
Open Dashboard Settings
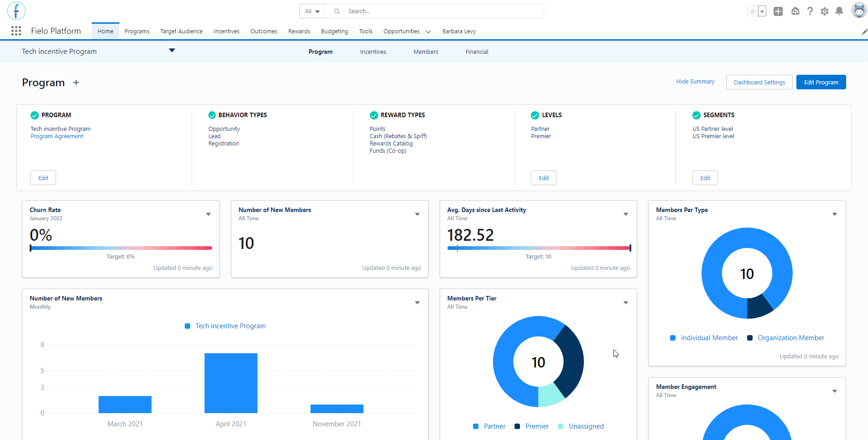pos(759,82)
